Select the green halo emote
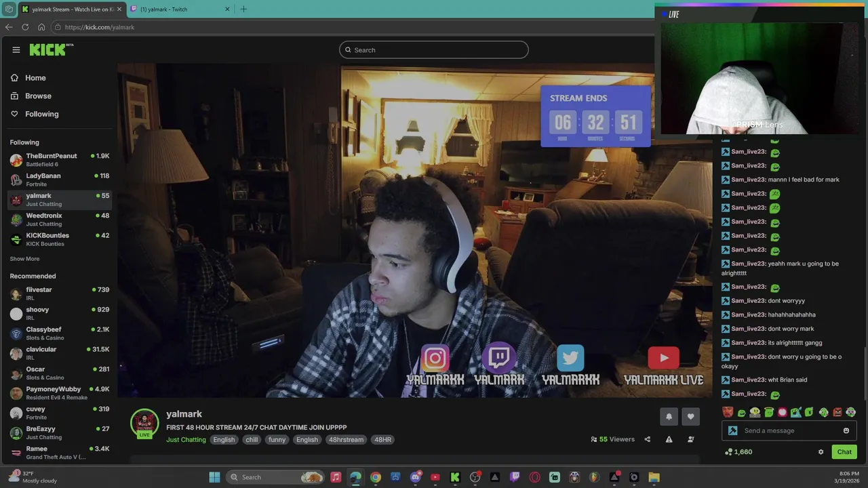This screenshot has width=868, height=488. 768,412
